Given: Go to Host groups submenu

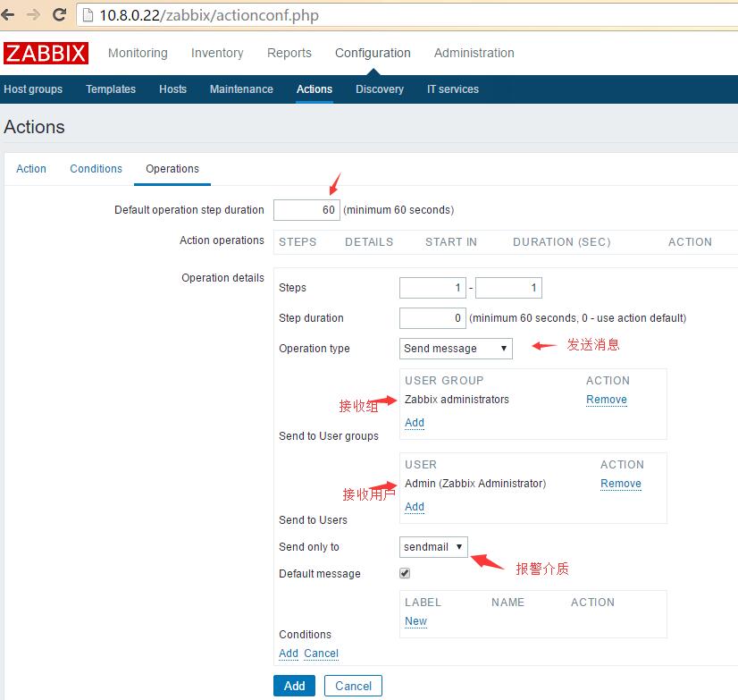Looking at the screenshot, I should point(33,89).
